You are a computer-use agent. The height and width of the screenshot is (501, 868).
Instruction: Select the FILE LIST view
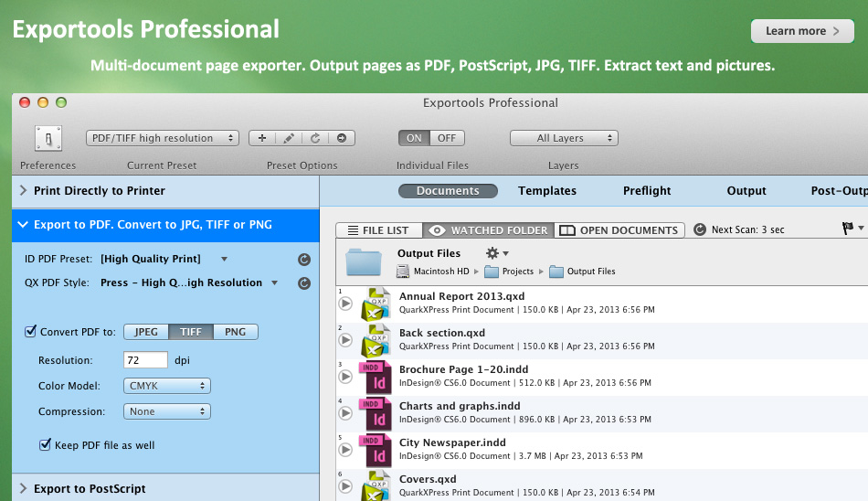point(379,230)
